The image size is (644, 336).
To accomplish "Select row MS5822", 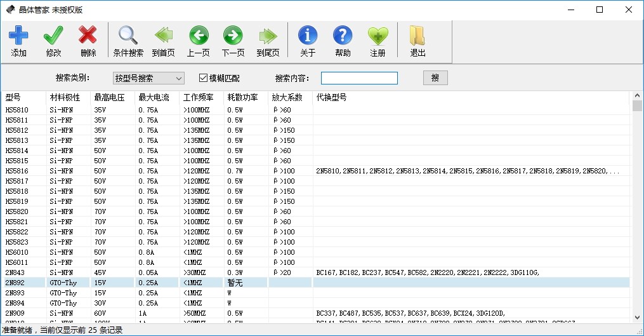I will [315, 232].
